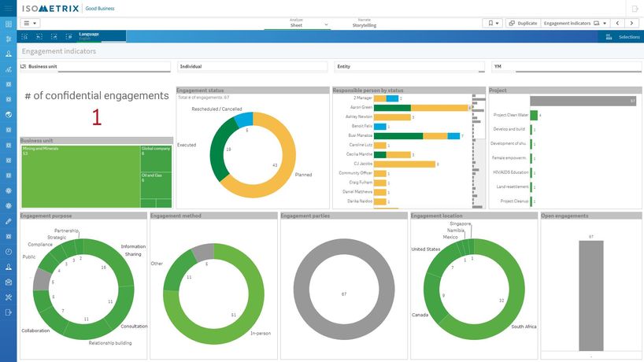Switch to the Narrate Storytelling tab
Screen dimensions: 644x362
click(364, 23)
